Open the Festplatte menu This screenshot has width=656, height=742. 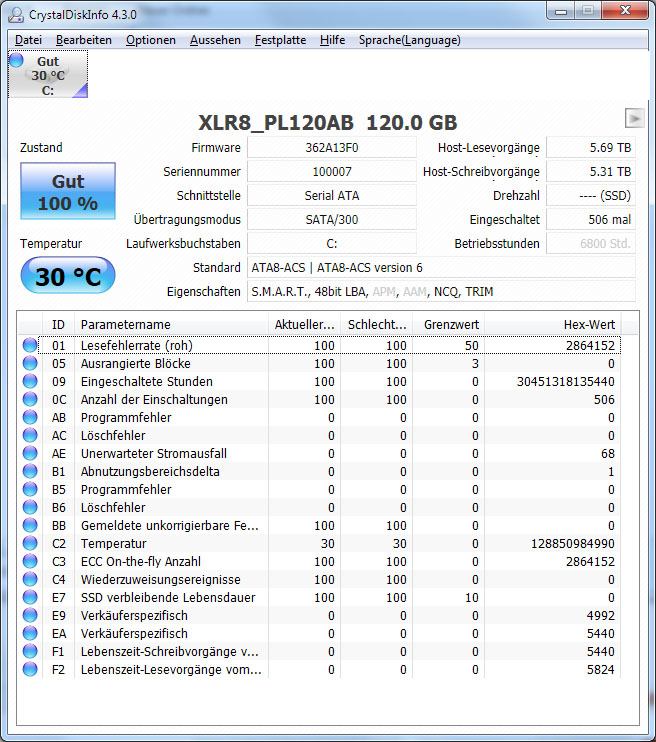pyautogui.click(x=280, y=40)
